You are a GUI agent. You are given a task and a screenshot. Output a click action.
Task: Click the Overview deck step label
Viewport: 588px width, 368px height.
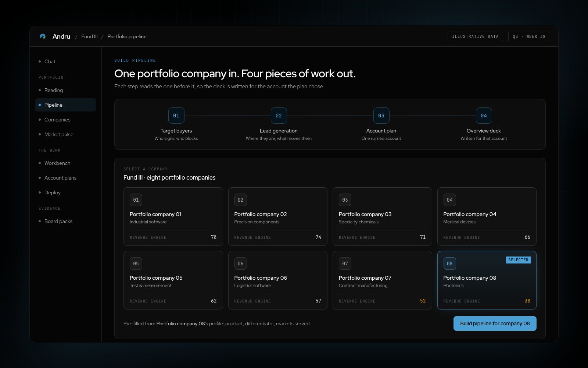pos(484,131)
